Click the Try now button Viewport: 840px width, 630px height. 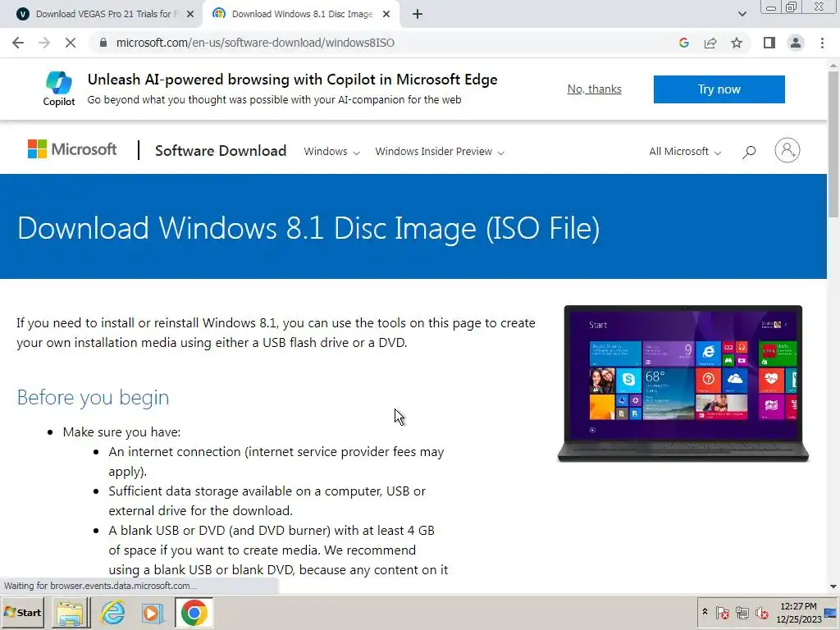click(719, 89)
